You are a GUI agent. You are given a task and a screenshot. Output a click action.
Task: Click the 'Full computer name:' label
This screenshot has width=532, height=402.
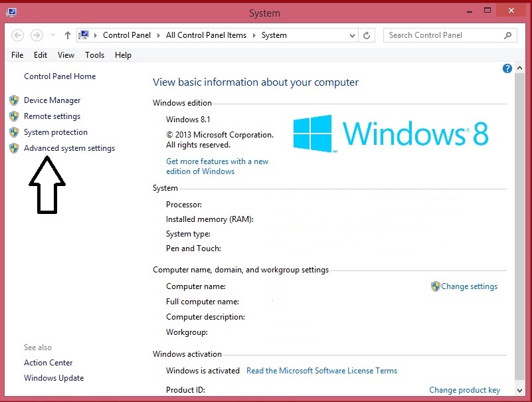coord(203,302)
